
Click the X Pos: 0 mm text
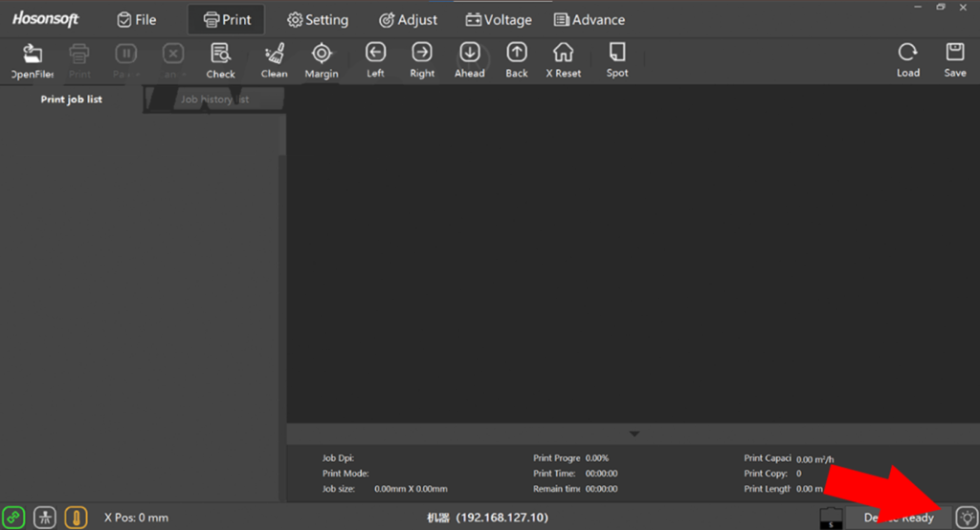click(136, 518)
